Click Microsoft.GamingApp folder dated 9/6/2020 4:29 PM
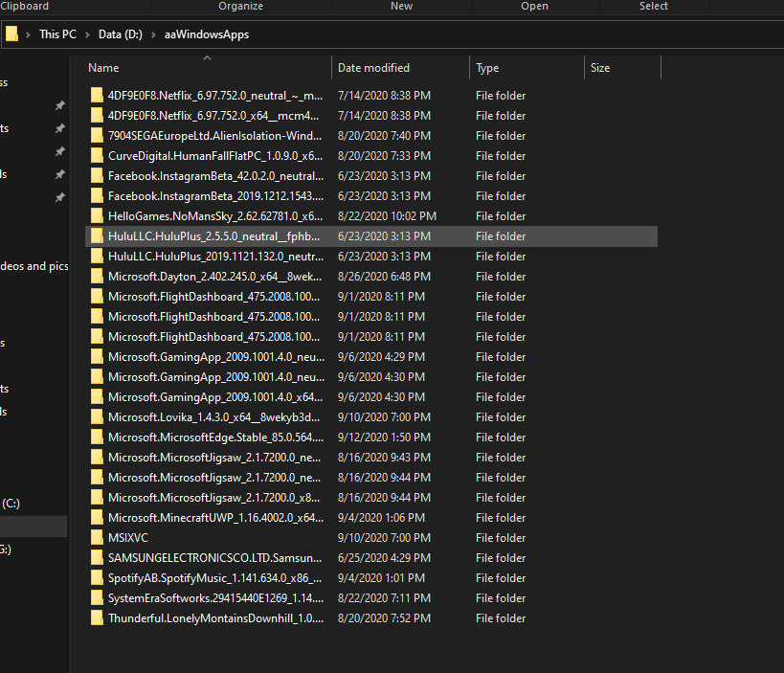The image size is (784, 673). (x=216, y=357)
